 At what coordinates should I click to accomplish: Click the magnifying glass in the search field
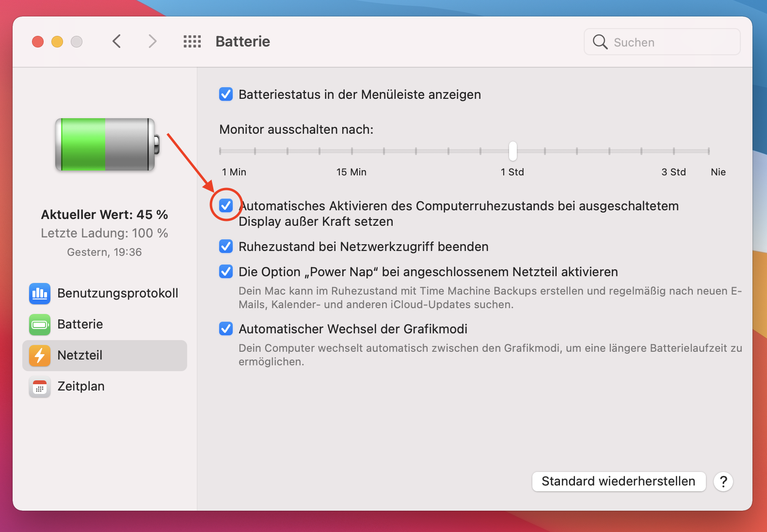click(600, 42)
